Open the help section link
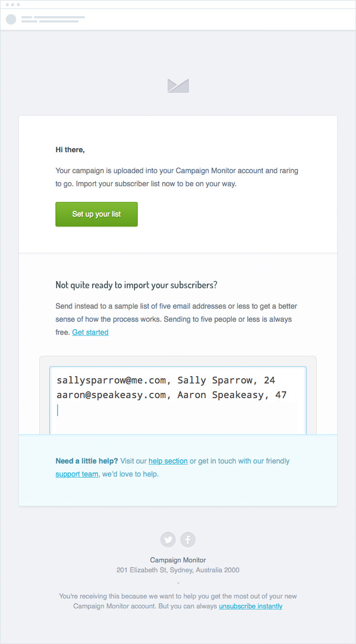The image size is (356, 644). 168,461
